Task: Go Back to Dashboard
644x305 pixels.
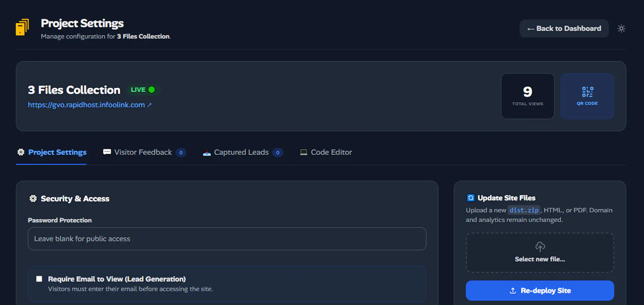Action: point(564,29)
